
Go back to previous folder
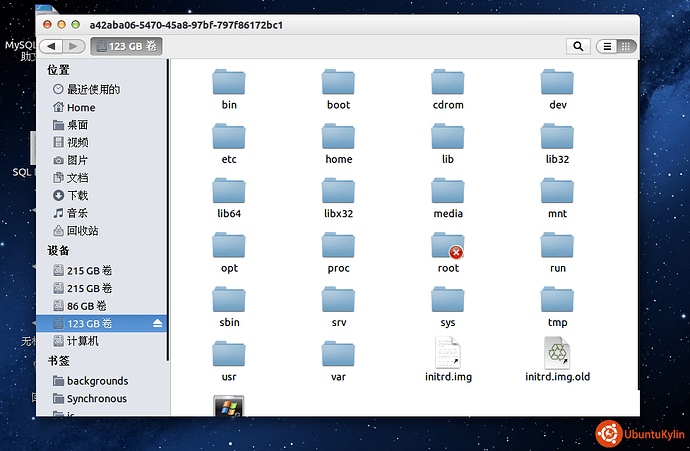[x=50, y=46]
